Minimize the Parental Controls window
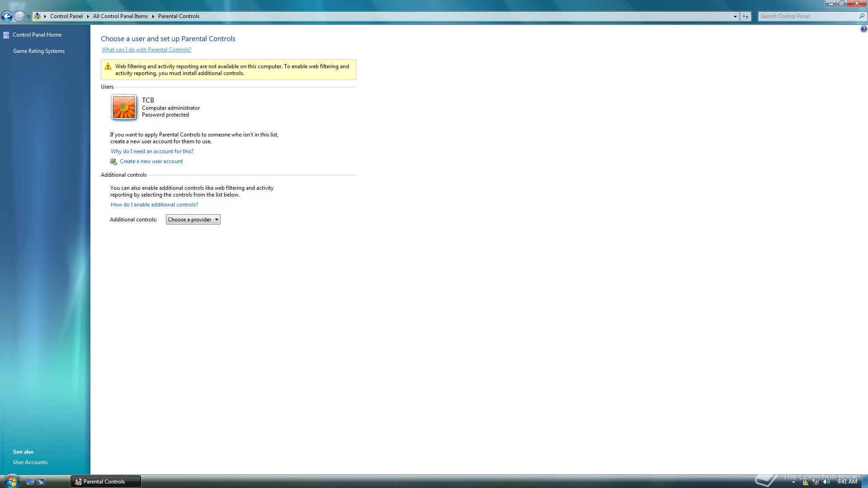 (830, 3)
